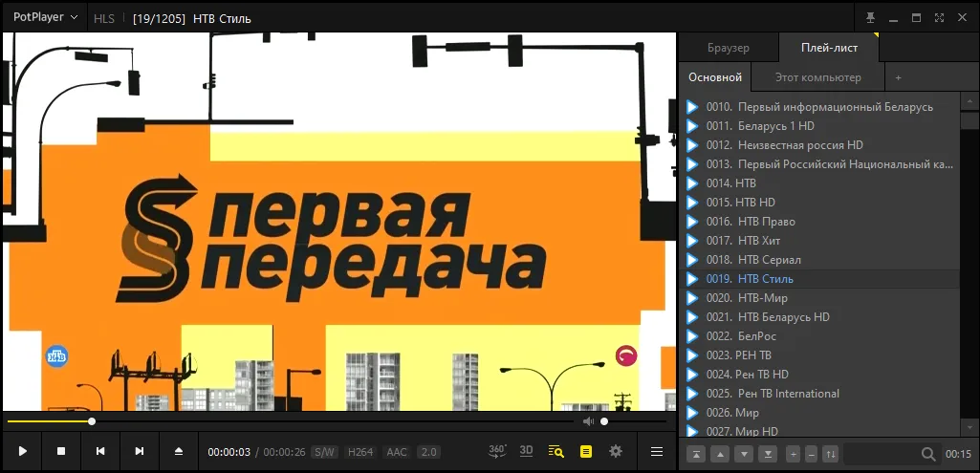The image size is (980, 473).
Task: Select the active item 0019 НТВ Стиль
Action: pyautogui.click(x=819, y=279)
